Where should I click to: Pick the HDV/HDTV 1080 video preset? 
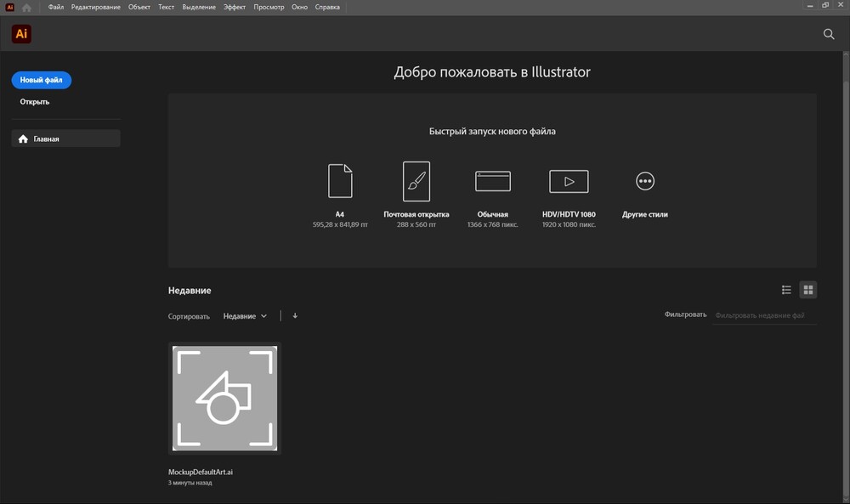(x=569, y=180)
